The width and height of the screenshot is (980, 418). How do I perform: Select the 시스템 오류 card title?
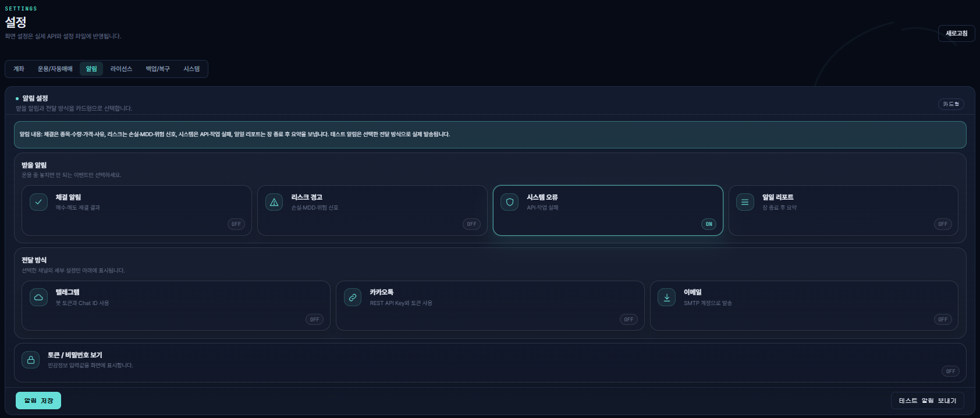coord(542,197)
